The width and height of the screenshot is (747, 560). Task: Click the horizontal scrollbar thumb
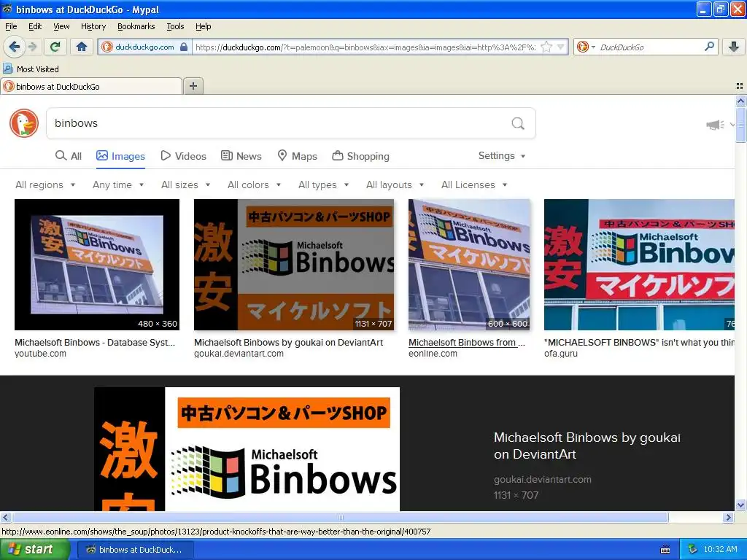coord(340,517)
